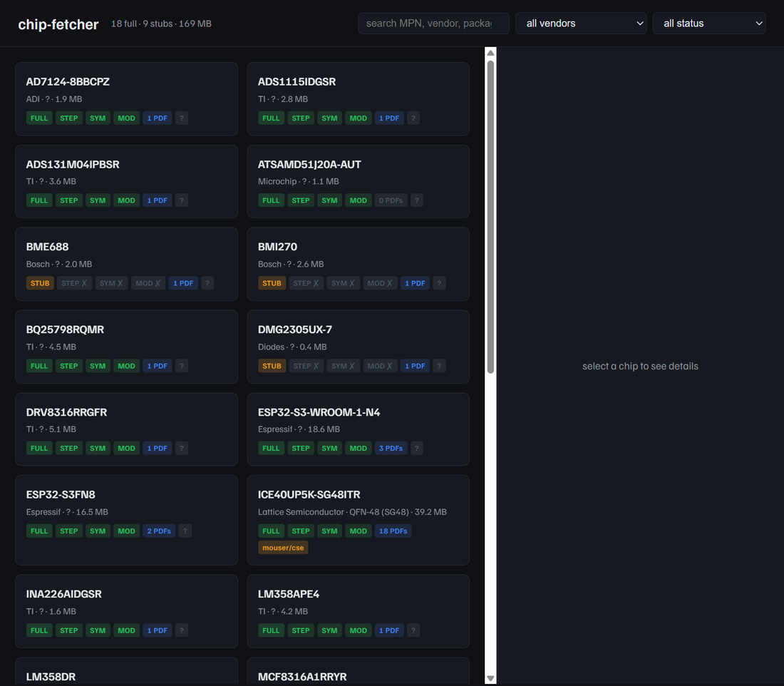Select the ICE40UP5K-SG48ITR chip
The height and width of the screenshot is (686, 784).
coord(358,521)
